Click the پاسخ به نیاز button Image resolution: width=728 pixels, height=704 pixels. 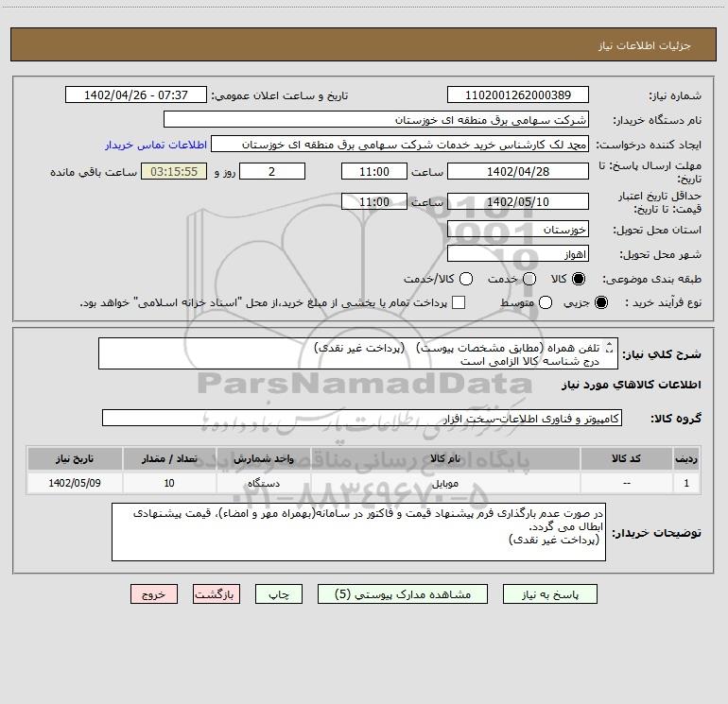pyautogui.click(x=550, y=594)
